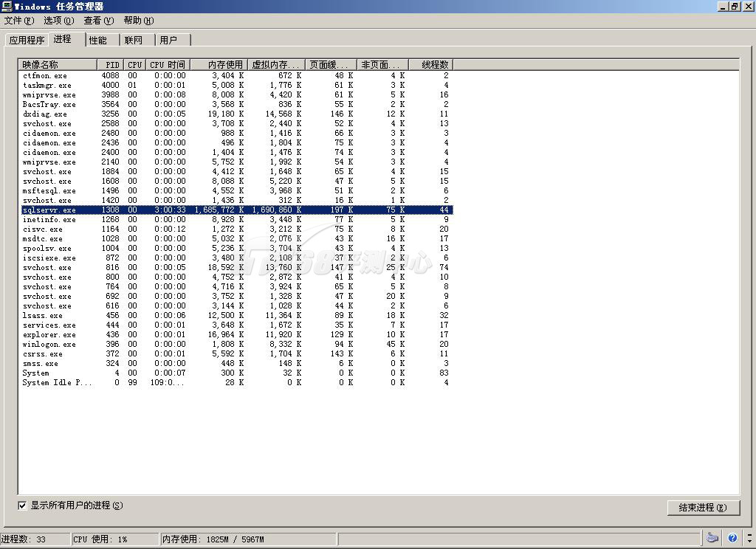Select svchost.exe with PID 1420
This screenshot has width=756, height=549.
pos(236,201)
